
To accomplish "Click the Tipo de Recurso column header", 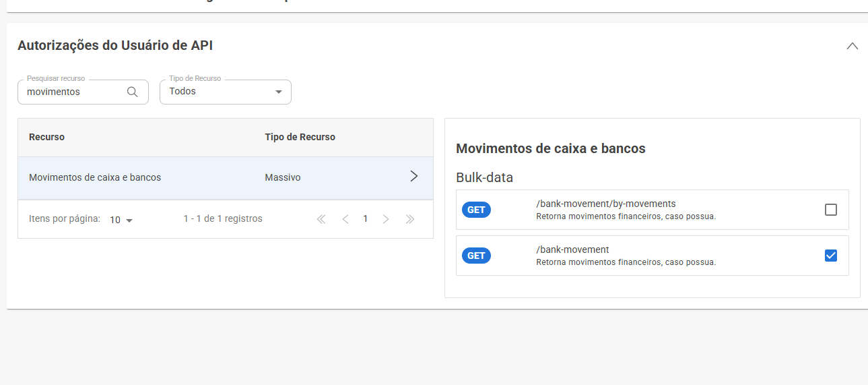I will (300, 137).
